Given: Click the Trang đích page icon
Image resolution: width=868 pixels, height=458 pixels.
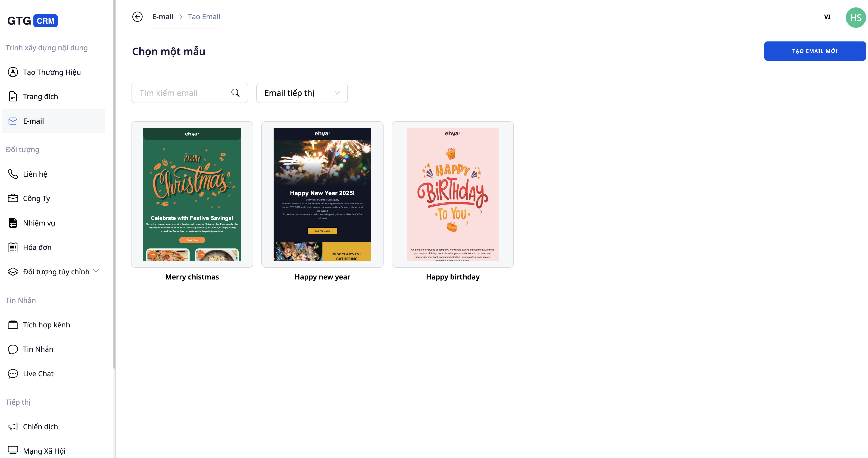Looking at the screenshot, I should 13,96.
